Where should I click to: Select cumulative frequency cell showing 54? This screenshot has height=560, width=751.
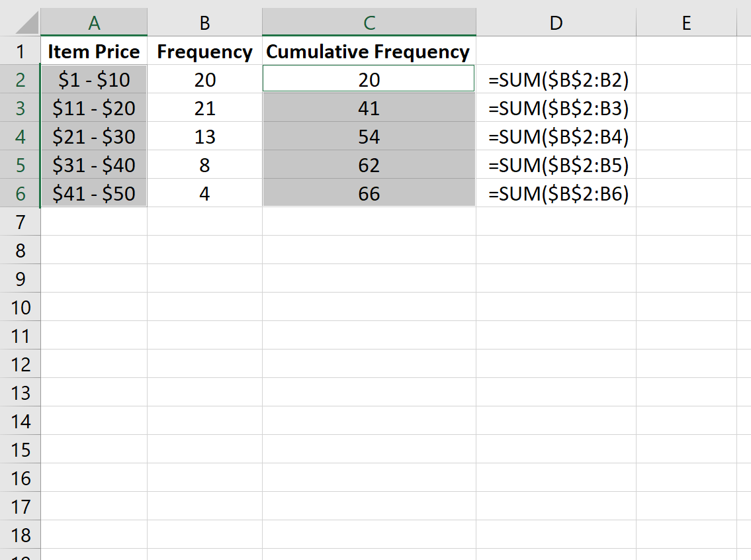tap(369, 137)
